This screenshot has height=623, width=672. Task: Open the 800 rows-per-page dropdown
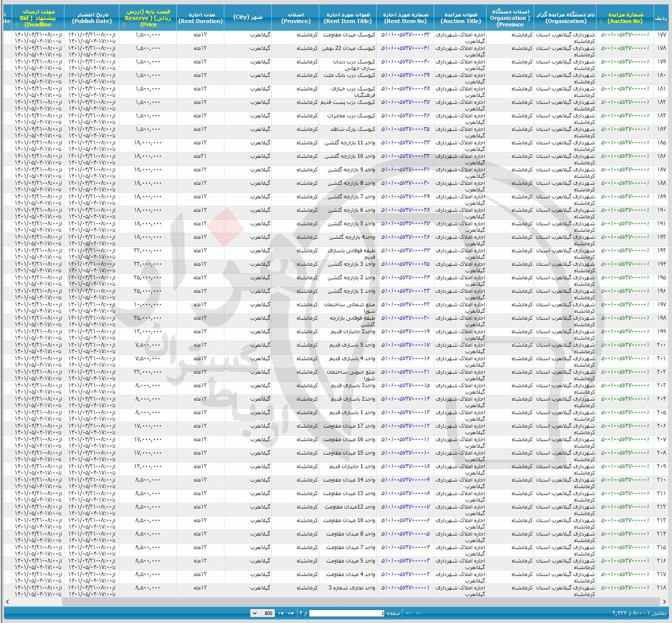[x=262, y=613]
